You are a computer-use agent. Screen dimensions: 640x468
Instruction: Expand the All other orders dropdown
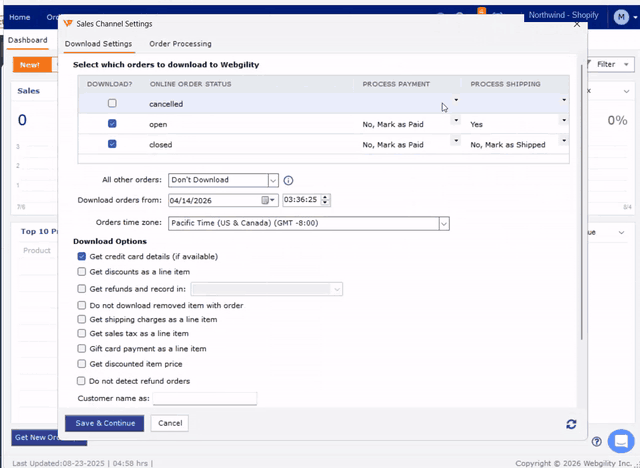tap(273, 180)
